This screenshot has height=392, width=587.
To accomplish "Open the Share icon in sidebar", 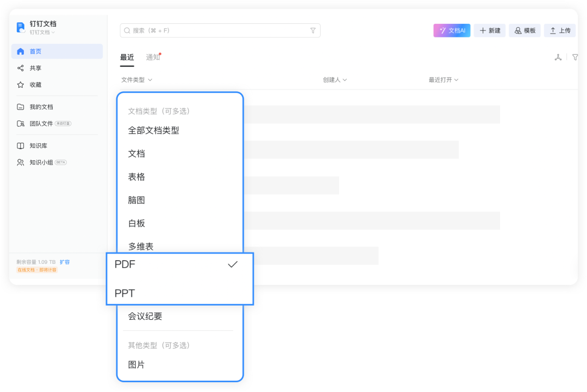I will coord(21,68).
